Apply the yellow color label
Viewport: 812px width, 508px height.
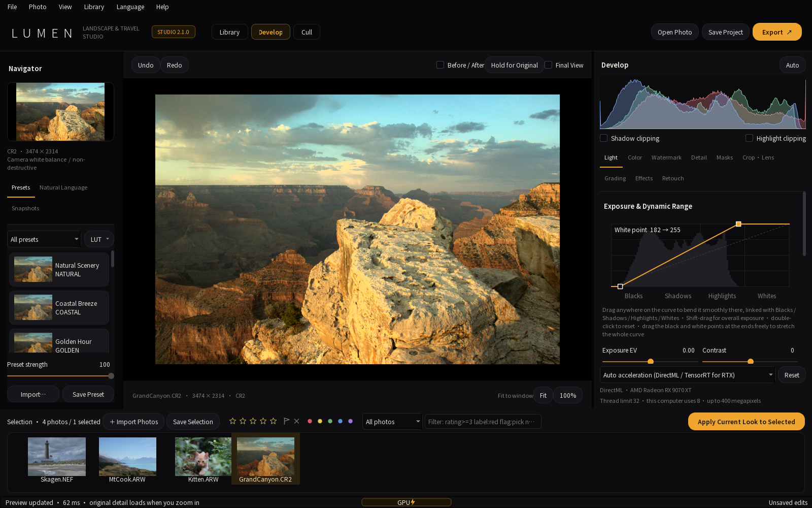[320, 421]
